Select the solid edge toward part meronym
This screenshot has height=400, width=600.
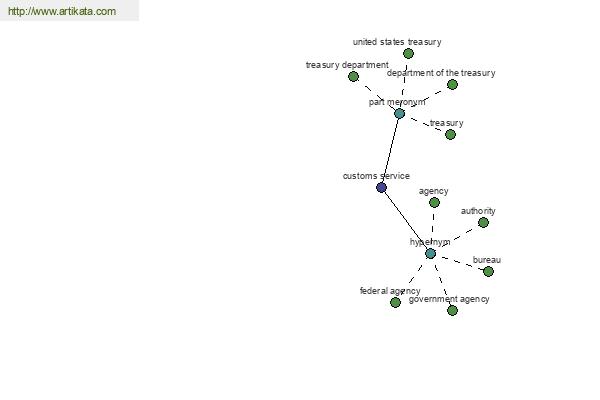[390, 150]
